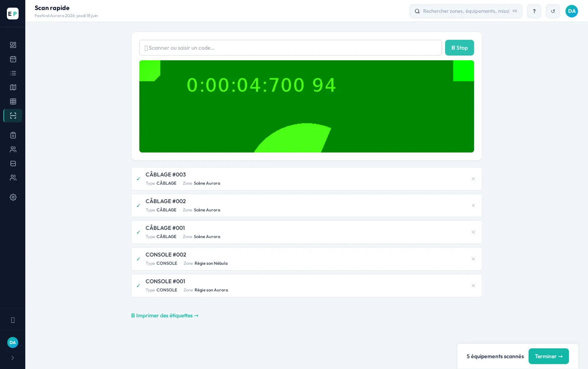Screen dimensions: 588x369
Task: Open the folded map icon in the sidebar
Action: click(13, 87)
